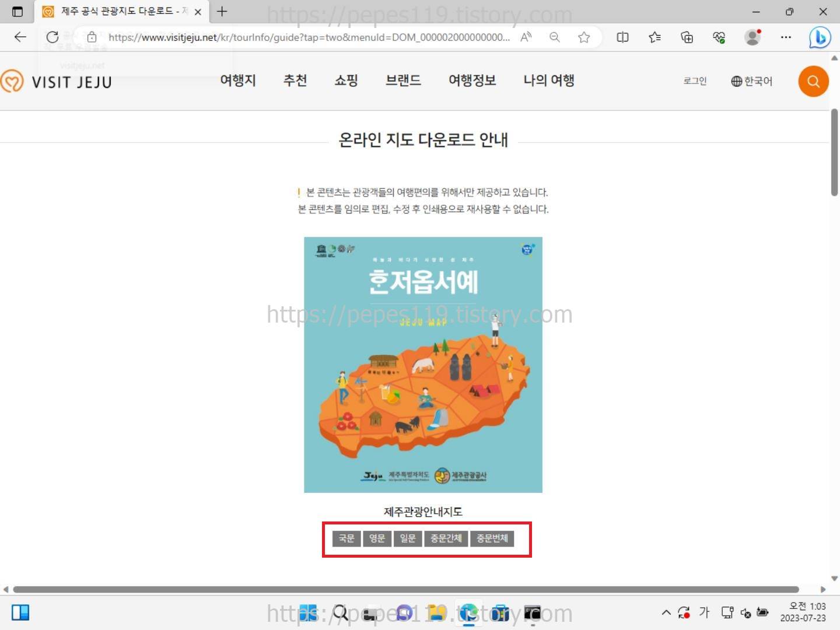Click the scroll down arrow
This screenshot has height=630, width=840.
[834, 578]
